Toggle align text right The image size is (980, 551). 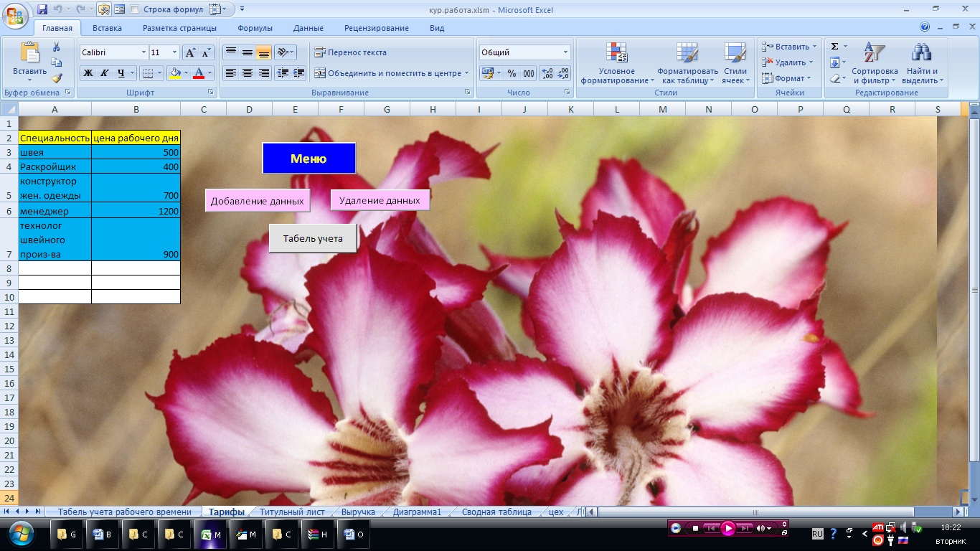[264, 73]
